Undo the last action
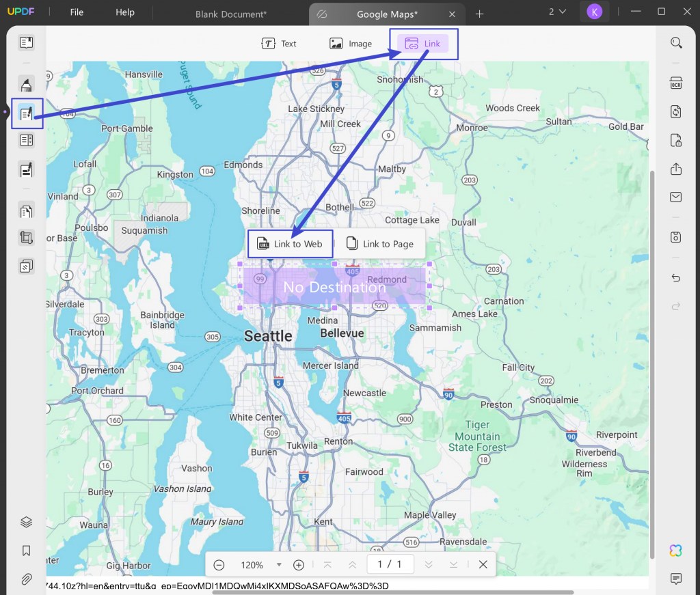Image resolution: width=700 pixels, height=595 pixels. coord(676,278)
